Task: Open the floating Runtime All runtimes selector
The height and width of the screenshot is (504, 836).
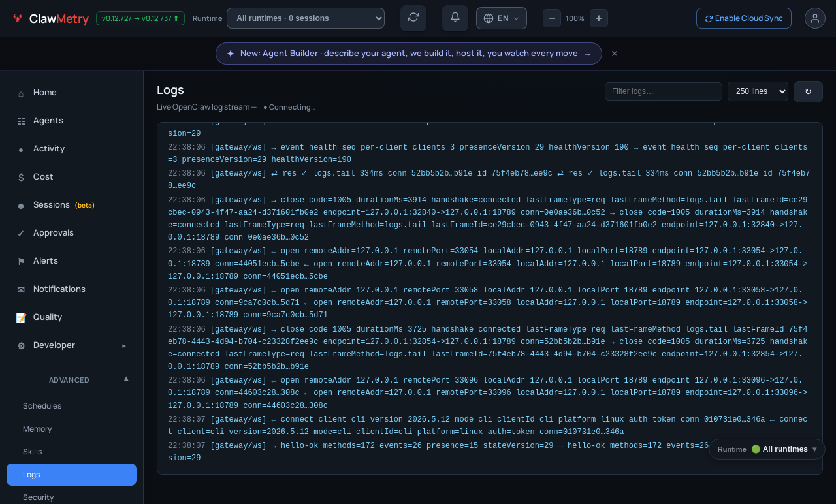Action: tap(767, 449)
